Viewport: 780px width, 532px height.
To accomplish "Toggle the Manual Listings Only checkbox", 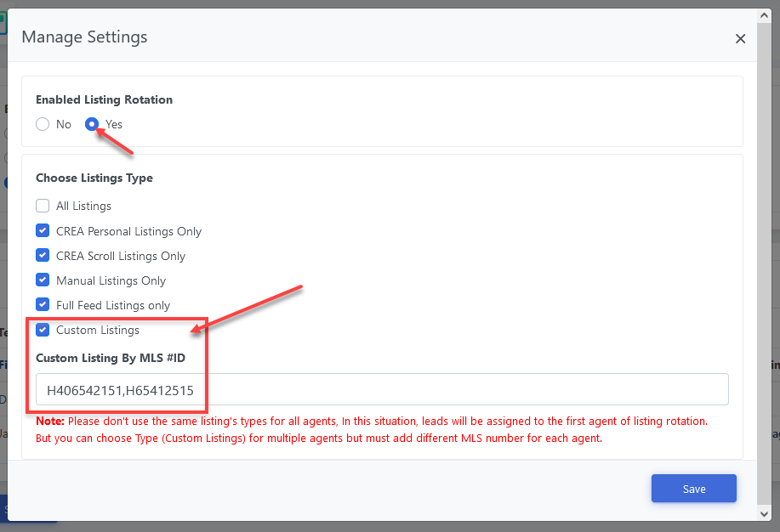I will 43,280.
